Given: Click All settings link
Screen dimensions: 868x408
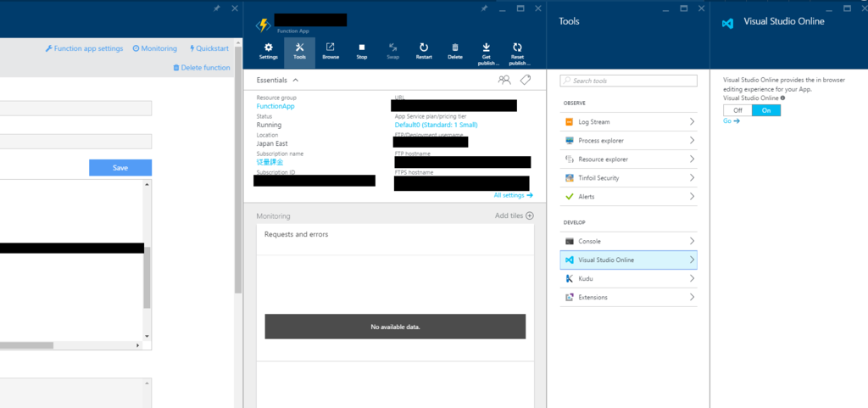Looking at the screenshot, I should click(513, 195).
